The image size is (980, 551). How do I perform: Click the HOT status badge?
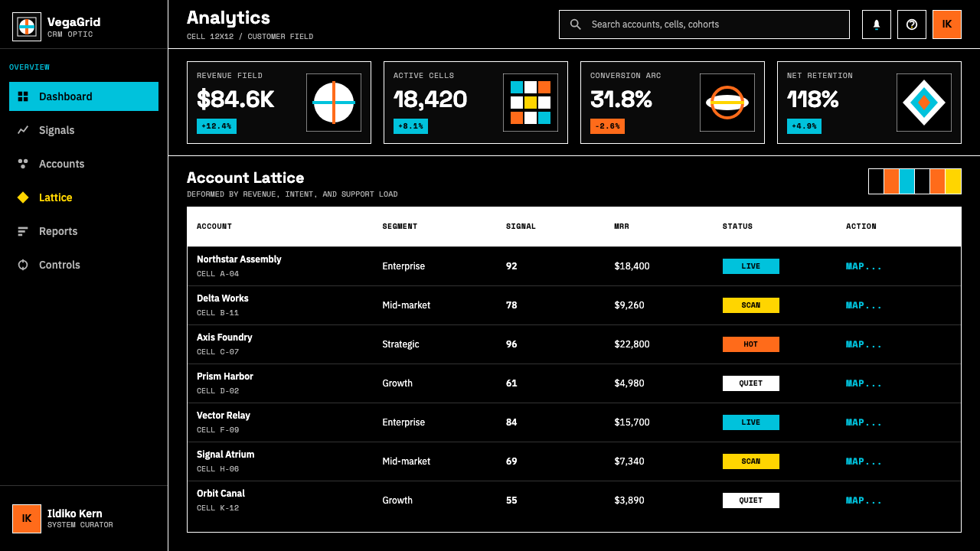751,344
